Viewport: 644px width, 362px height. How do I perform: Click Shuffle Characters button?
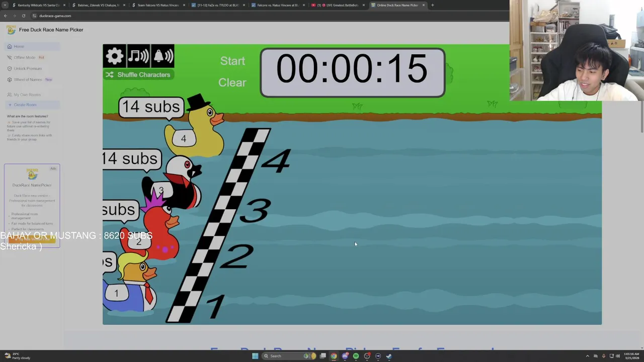(x=138, y=75)
